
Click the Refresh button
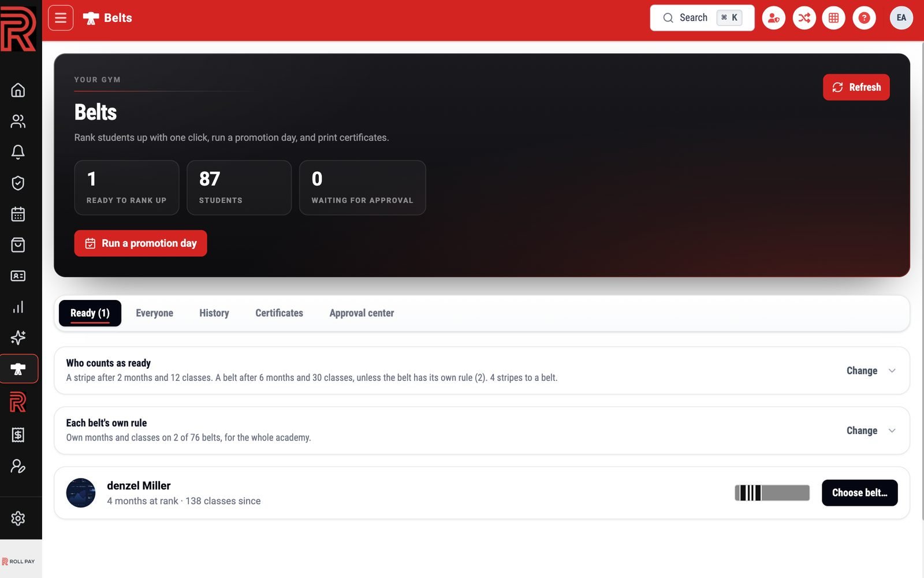856,87
